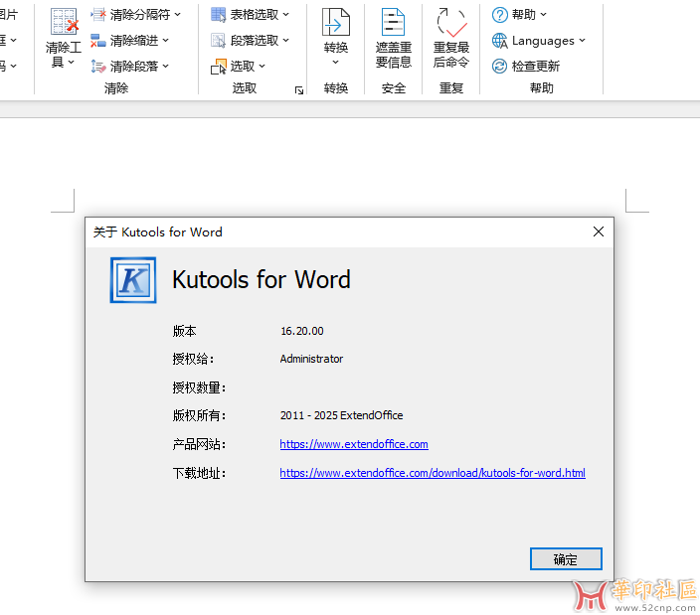
Task: Expand the 表格选取 dropdown arrow
Action: point(285,15)
